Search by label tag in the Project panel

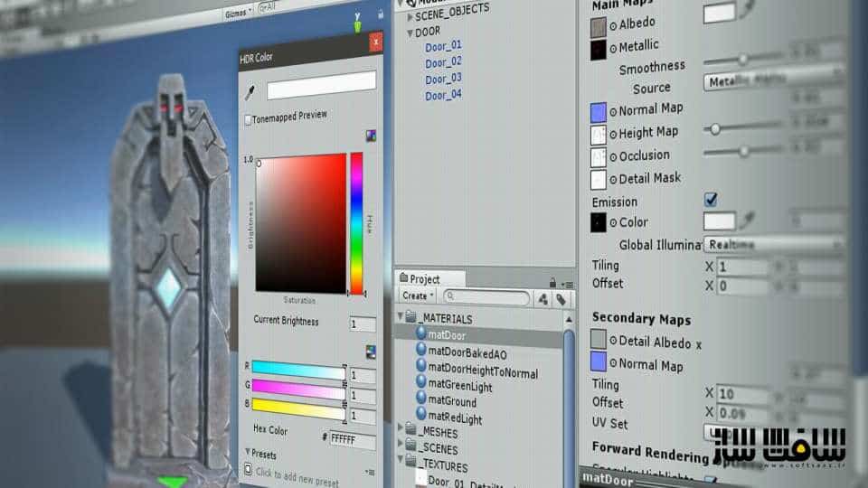(x=561, y=299)
